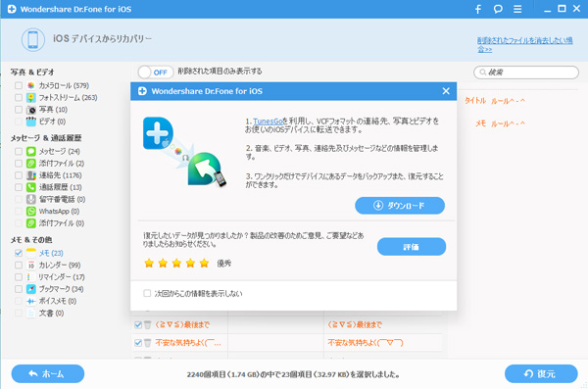Toggle the deleted-items-only OFF switch
Image resolution: width=588 pixels, height=389 pixels.
click(x=156, y=73)
